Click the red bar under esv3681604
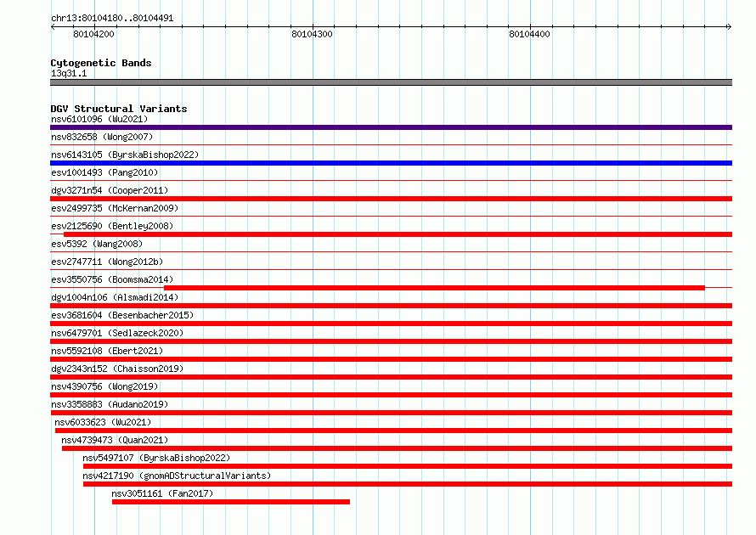 coord(391,324)
